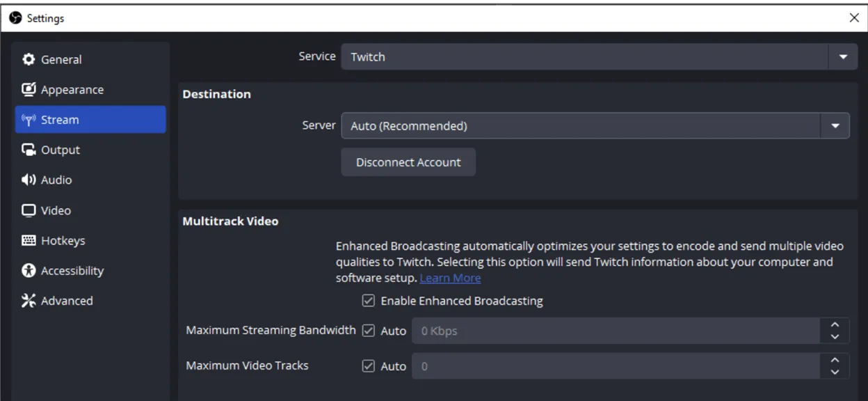Open the Learn More link
Screen dimensions: 868x401
[450, 278]
